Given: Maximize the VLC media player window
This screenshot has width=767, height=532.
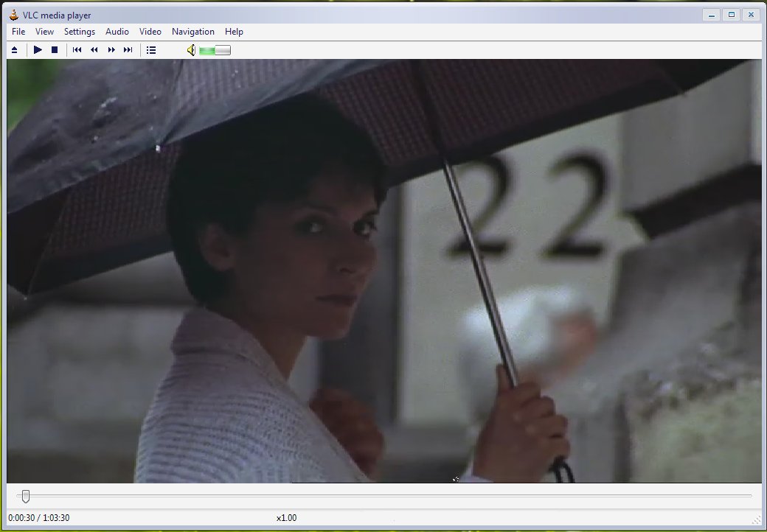Looking at the screenshot, I should pyautogui.click(x=732, y=15).
